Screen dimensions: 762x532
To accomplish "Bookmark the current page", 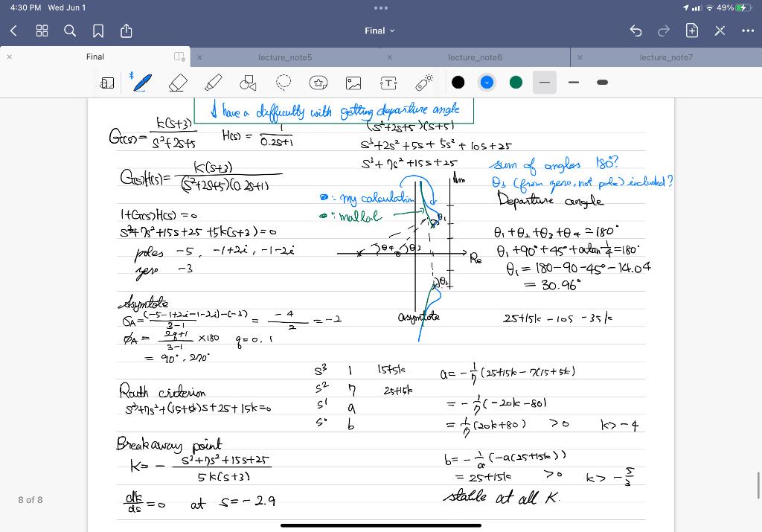I will click(98, 31).
